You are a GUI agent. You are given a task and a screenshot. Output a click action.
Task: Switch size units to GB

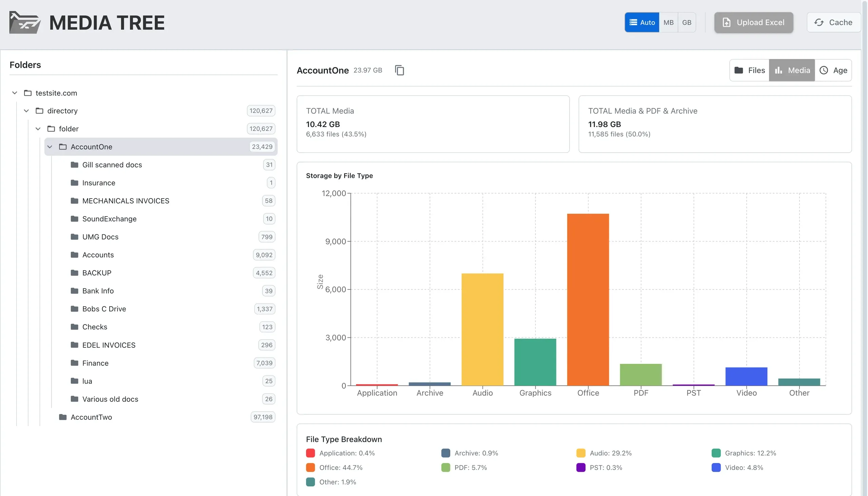pyautogui.click(x=687, y=22)
